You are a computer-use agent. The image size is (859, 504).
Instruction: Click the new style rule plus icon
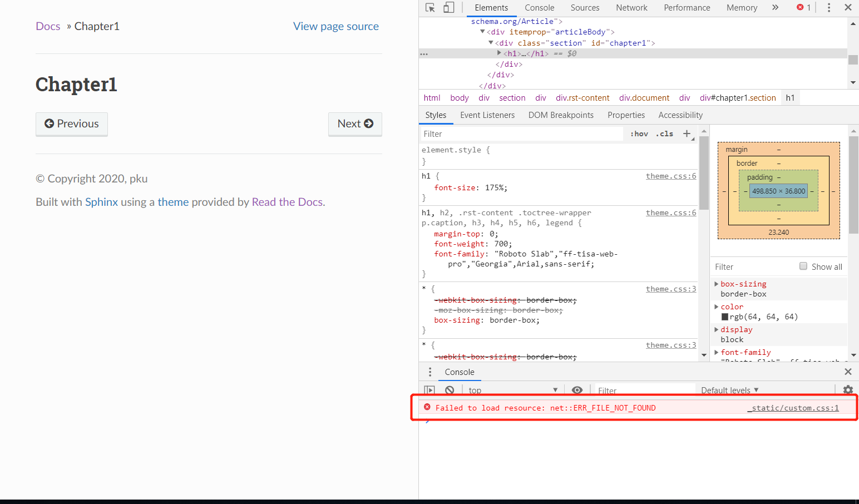[x=687, y=134]
